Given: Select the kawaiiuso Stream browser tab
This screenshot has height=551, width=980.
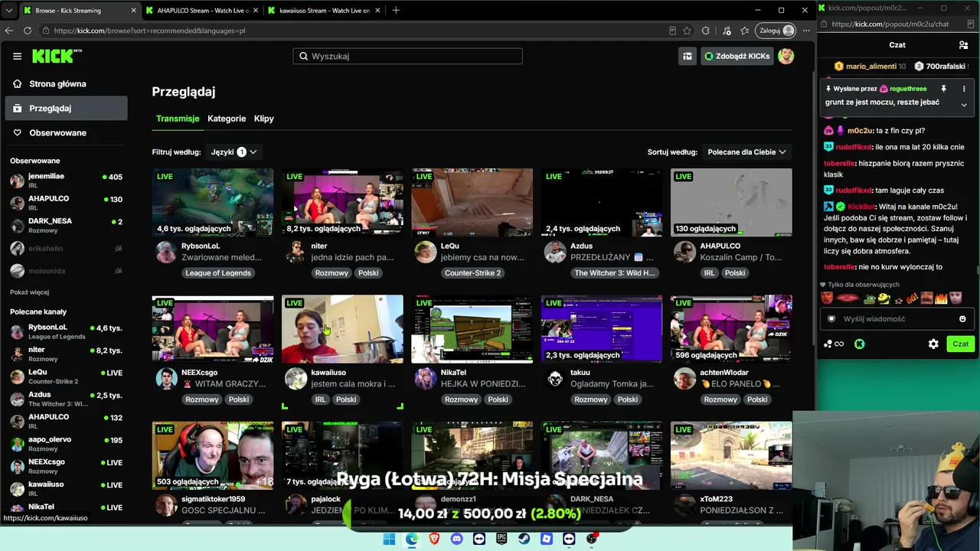Looking at the screenshot, I should pyautogui.click(x=324, y=11).
